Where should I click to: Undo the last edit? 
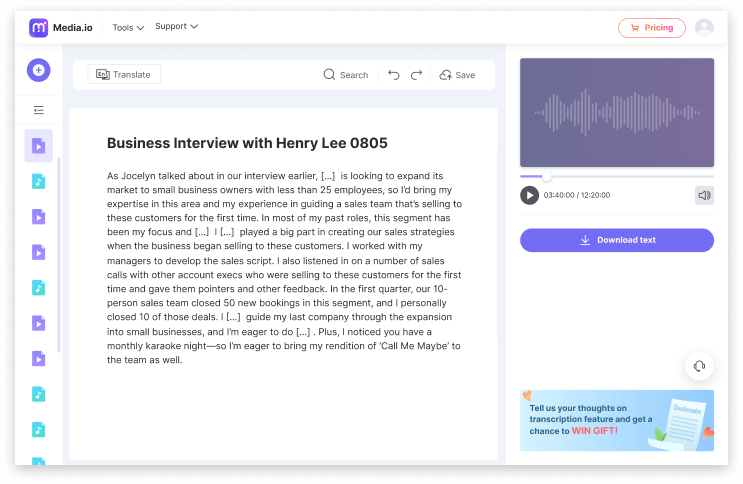393,75
